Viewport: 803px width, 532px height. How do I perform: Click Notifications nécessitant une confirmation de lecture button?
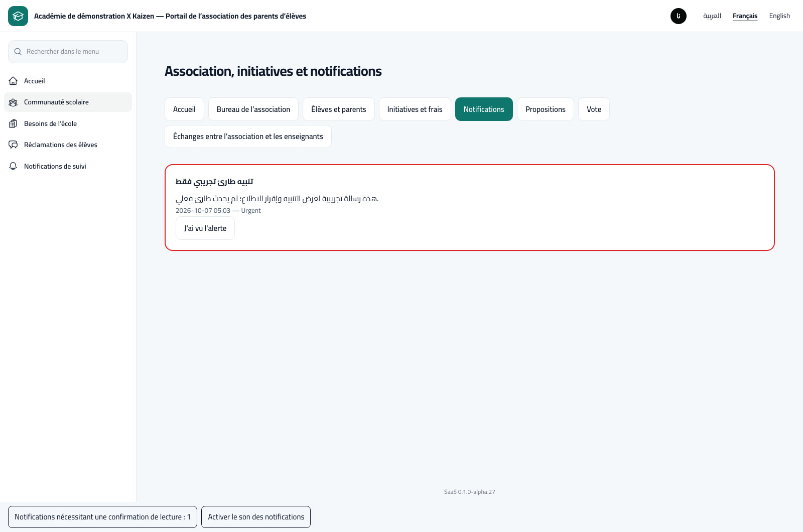[102, 517]
